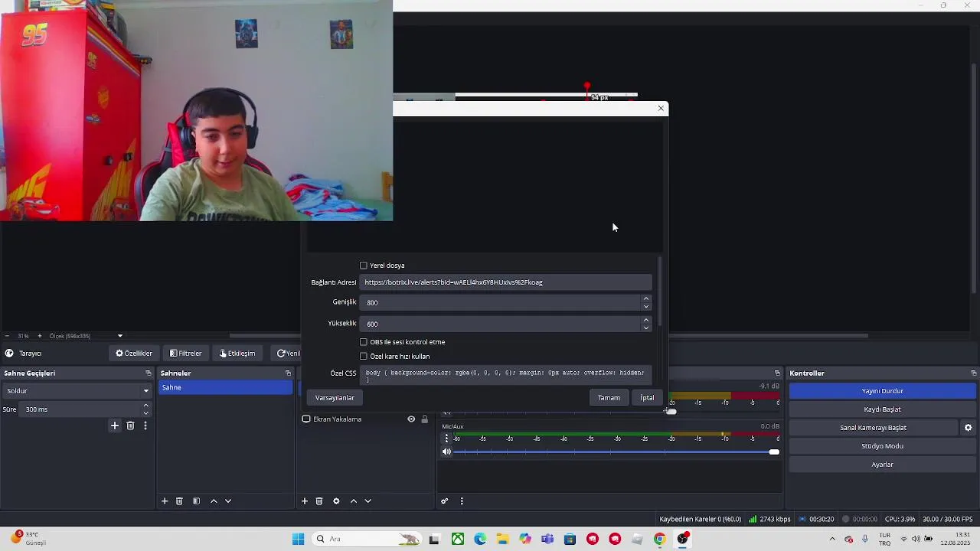Move scene up in Sahneler list
The height and width of the screenshot is (551, 980).
(214, 501)
